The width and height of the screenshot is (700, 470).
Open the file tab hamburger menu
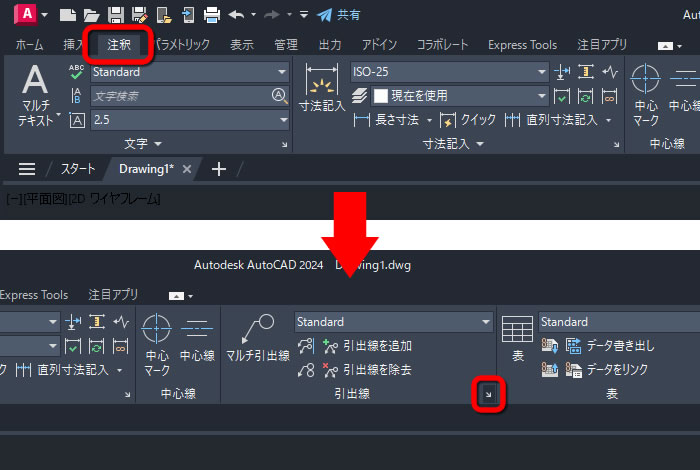point(27,169)
